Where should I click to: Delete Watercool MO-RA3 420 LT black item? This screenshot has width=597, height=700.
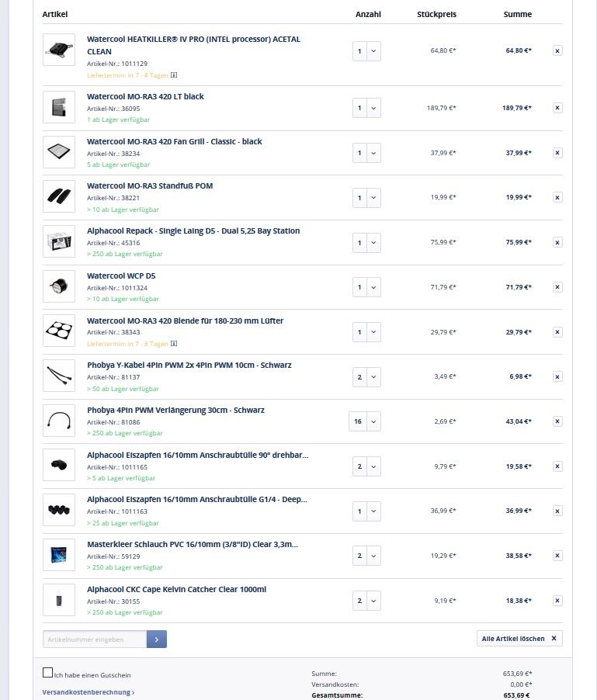[557, 108]
